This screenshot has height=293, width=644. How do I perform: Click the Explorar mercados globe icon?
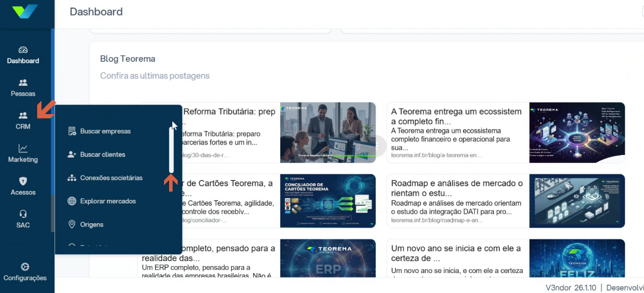pos(72,201)
